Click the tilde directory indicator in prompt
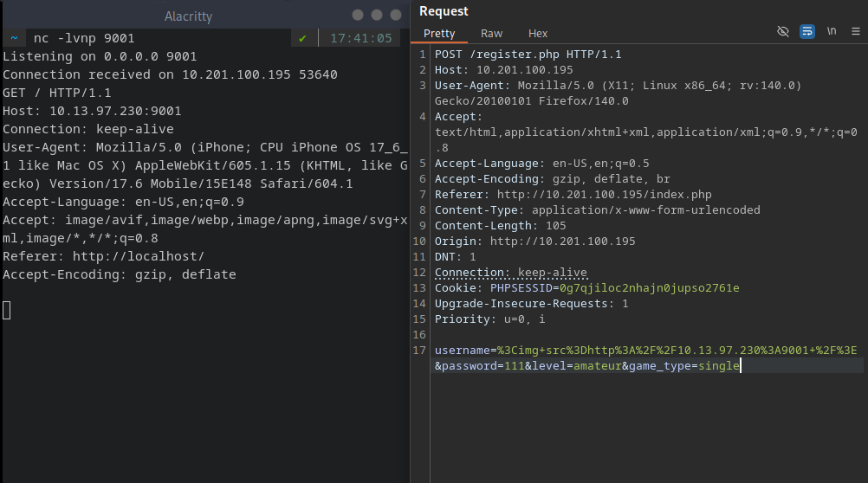Viewport: 868px width, 483px height. coord(14,38)
